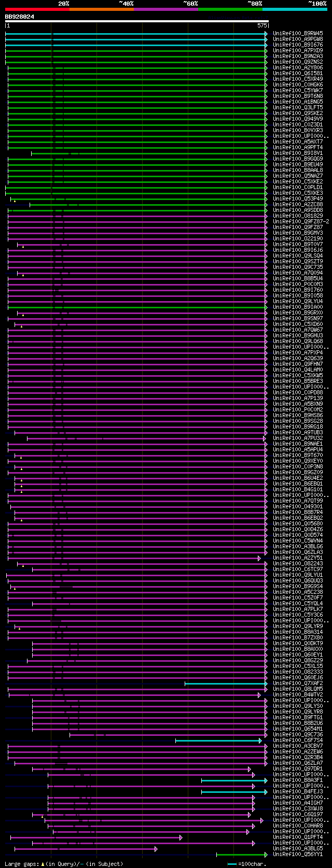
Task: Open hit UniRef100_O49301
Action: click(x=298, y=506)
